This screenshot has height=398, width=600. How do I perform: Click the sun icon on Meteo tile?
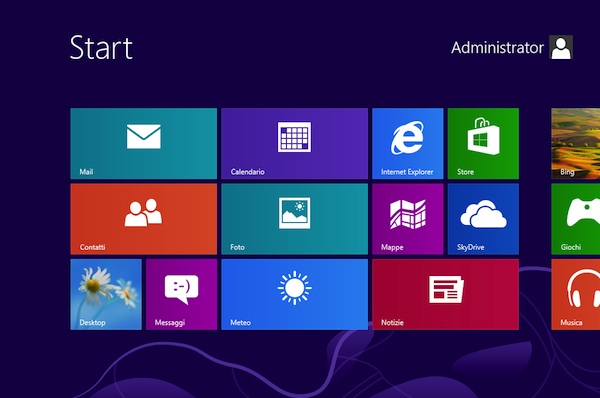pos(294,288)
